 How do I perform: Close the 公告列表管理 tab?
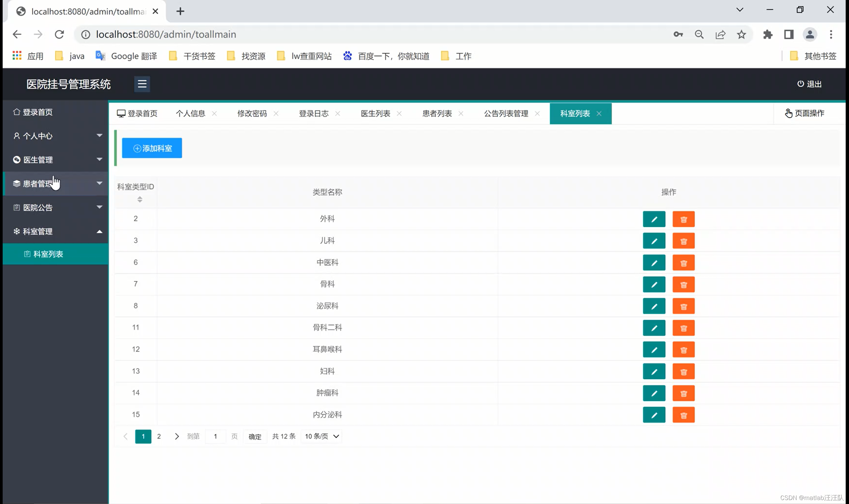coord(537,113)
